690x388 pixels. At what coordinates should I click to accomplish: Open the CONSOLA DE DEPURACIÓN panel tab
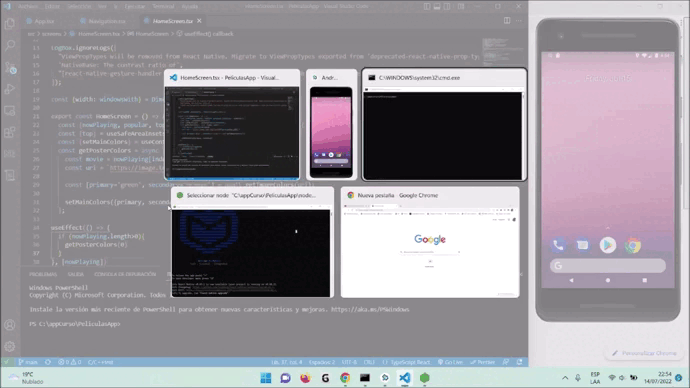(x=125, y=274)
